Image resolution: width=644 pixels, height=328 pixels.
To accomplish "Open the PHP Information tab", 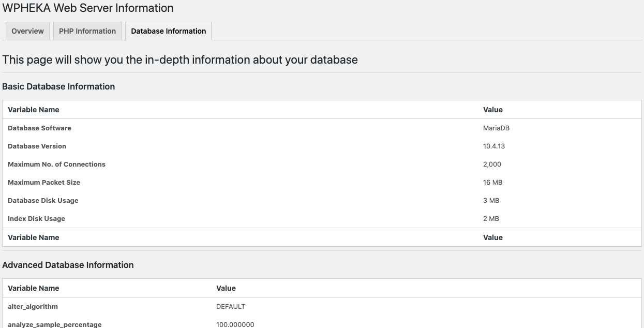I will 87,31.
